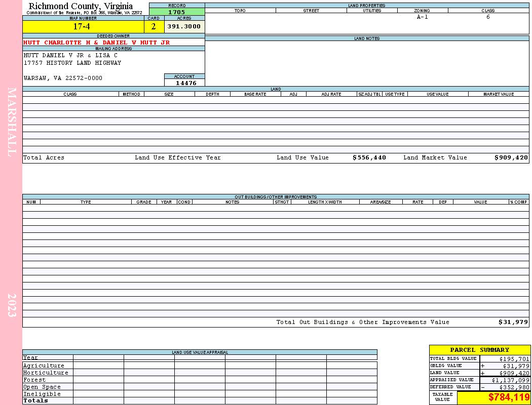The height and width of the screenshot is (405, 532).
Task: Click the LAND USE VALUE APPRAISAL header
Action: (x=200, y=352)
